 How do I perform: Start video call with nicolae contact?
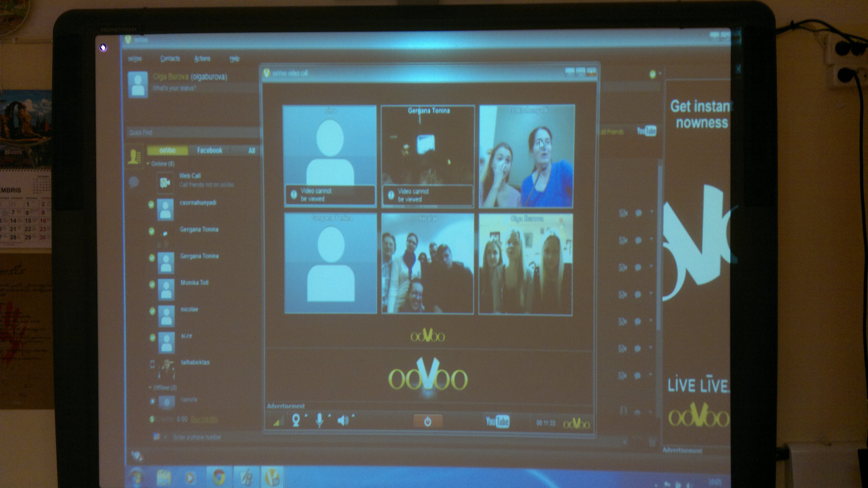coord(623,321)
